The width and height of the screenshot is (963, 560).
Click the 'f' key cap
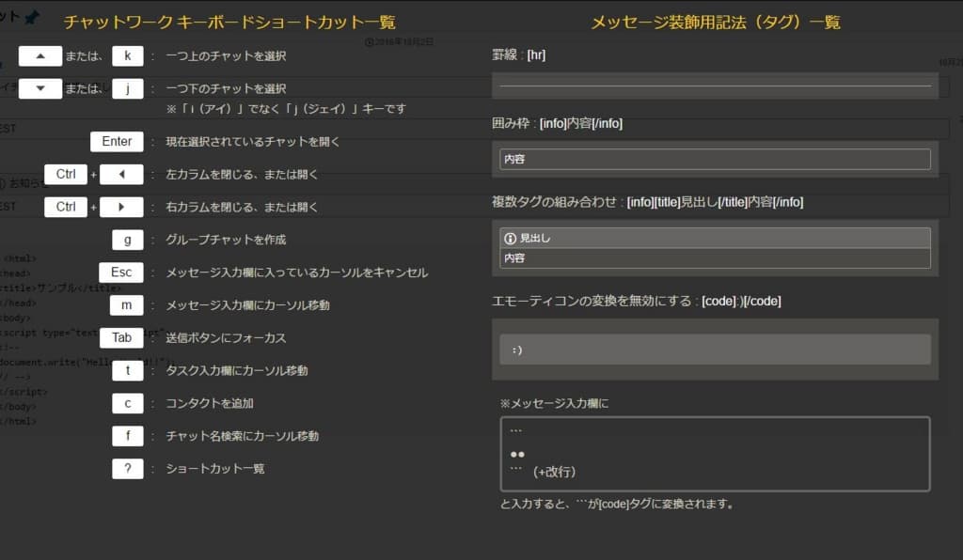(128, 435)
